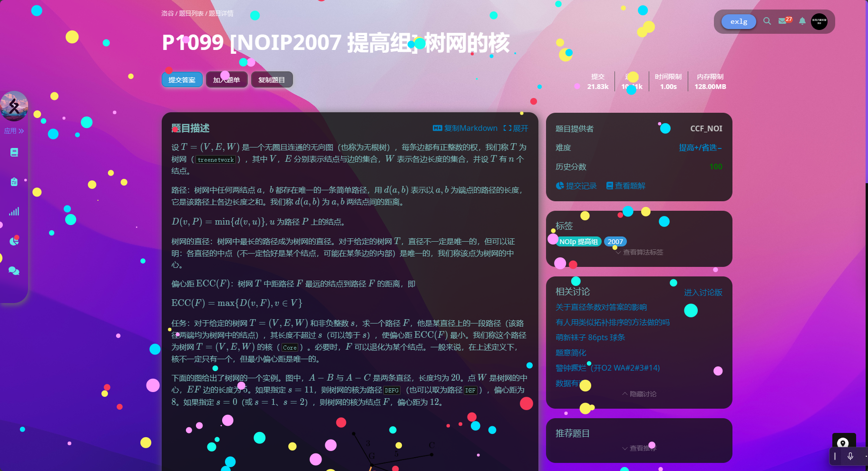The image size is (868, 471).
Task: Open the Luogu logo avatar in sidebar
Action: [x=14, y=106]
